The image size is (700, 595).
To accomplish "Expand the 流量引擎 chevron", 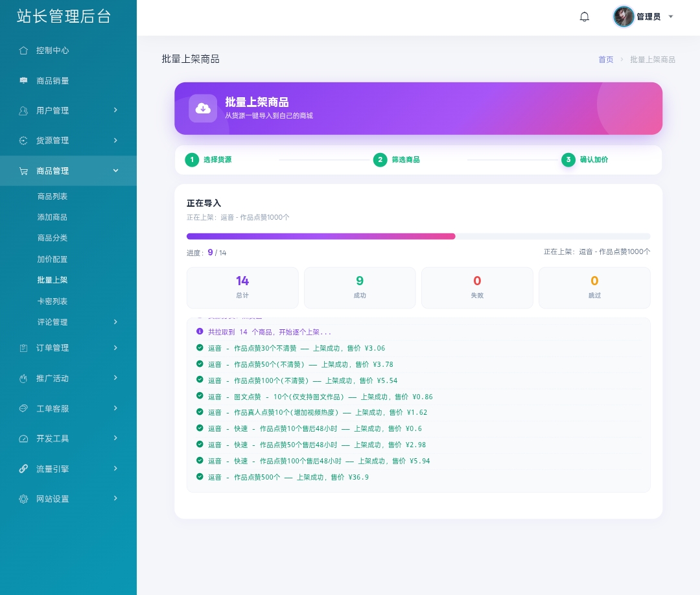I will point(115,468).
